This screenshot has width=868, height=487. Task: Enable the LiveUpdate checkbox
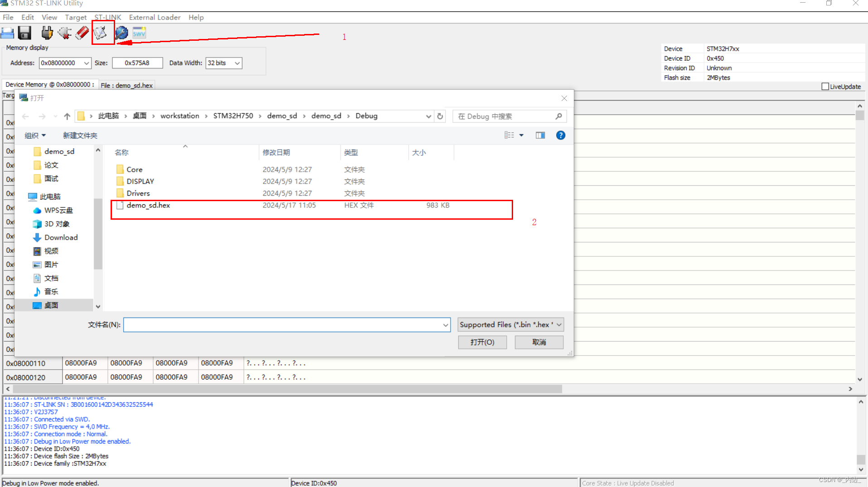pos(826,86)
